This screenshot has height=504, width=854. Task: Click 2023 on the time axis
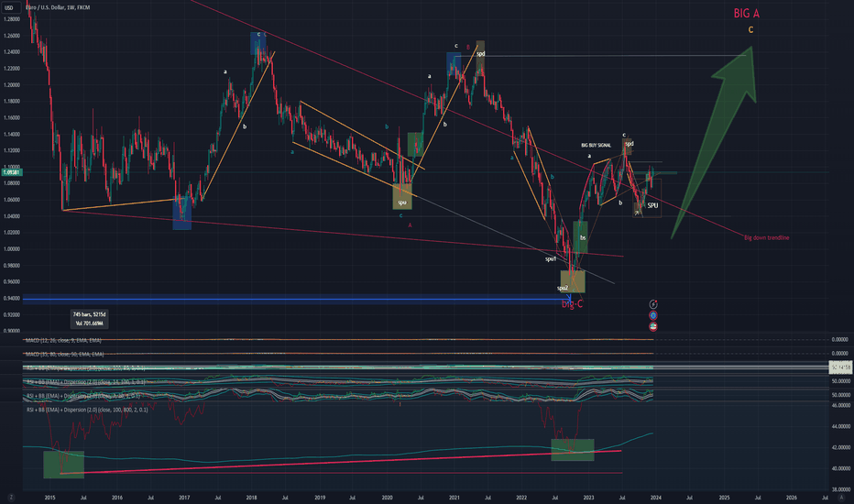(x=589, y=498)
